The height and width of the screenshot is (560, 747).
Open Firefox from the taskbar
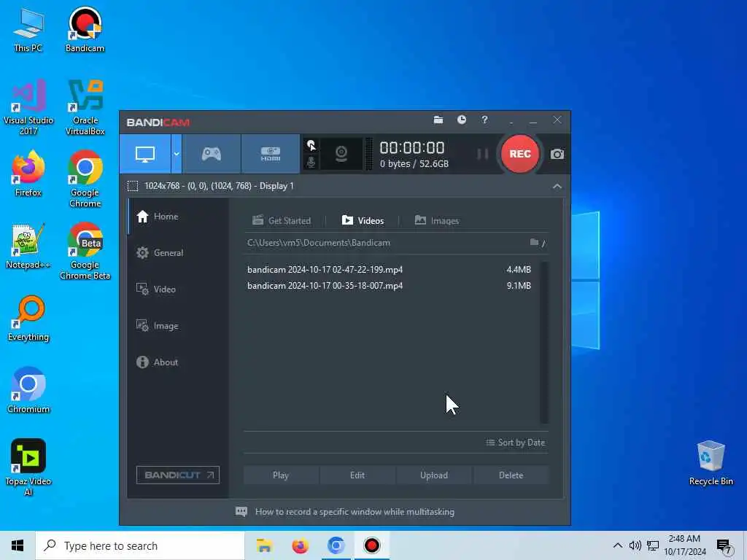click(x=300, y=545)
